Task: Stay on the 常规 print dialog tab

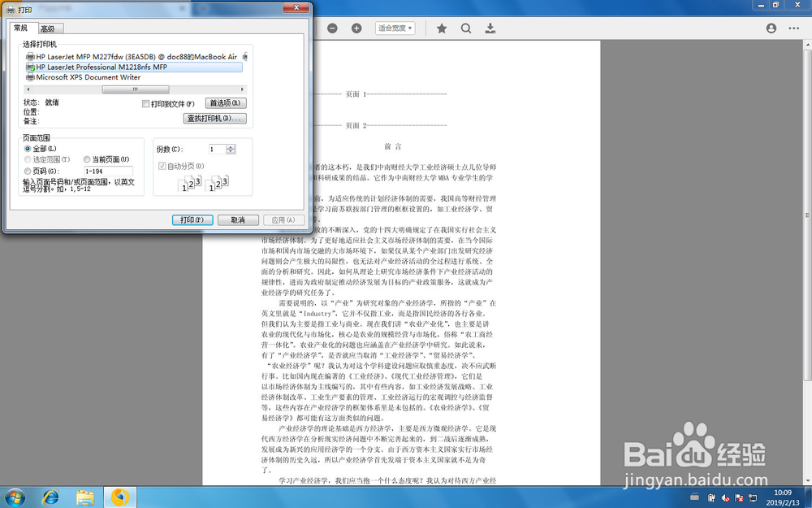Action: [21, 27]
